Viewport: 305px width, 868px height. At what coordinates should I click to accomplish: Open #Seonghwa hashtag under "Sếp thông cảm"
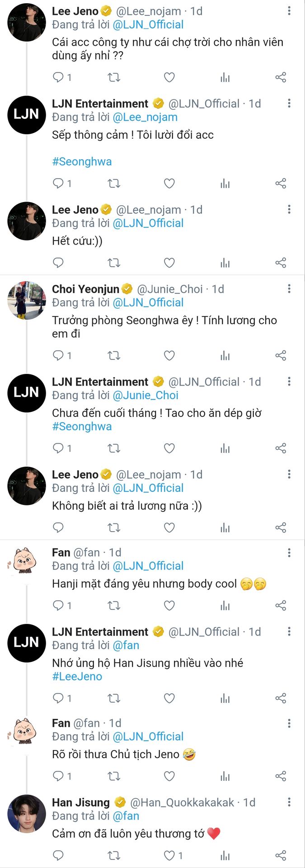(x=82, y=161)
